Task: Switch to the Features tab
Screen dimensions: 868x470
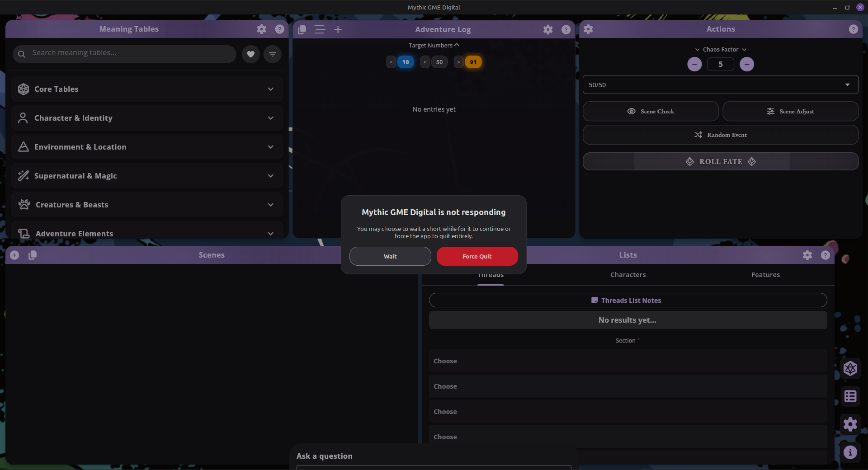Action: pyautogui.click(x=765, y=275)
